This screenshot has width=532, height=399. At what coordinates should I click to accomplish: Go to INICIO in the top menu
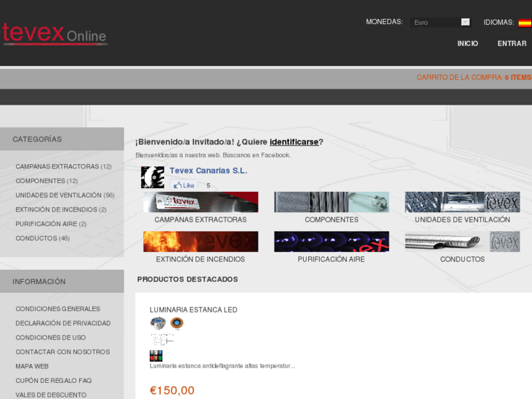(x=468, y=43)
